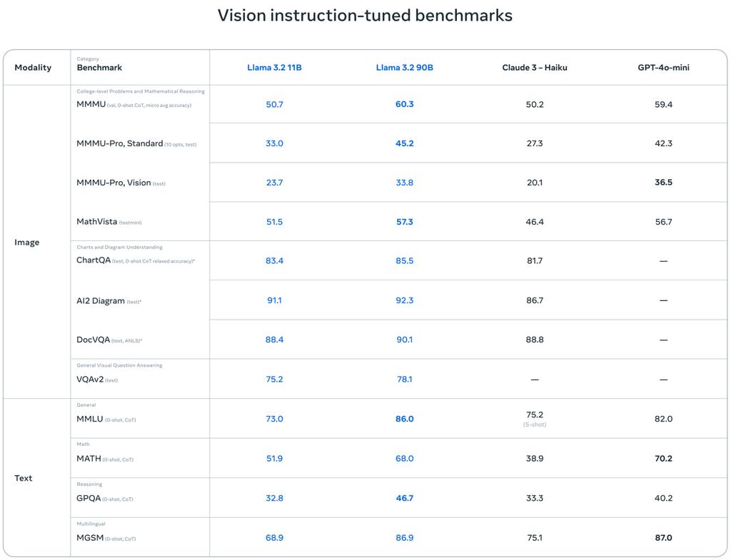The image size is (731, 560).
Task: Click the Llama 3.2 11B column header
Action: tap(274, 68)
